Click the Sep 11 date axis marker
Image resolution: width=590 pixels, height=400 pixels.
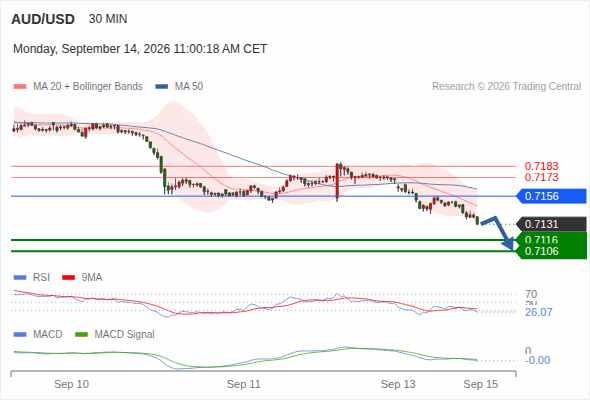pyautogui.click(x=243, y=384)
